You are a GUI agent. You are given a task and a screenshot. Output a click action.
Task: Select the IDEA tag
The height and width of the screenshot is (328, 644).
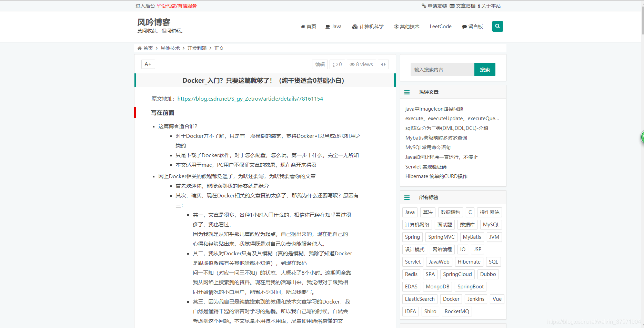pos(411,311)
